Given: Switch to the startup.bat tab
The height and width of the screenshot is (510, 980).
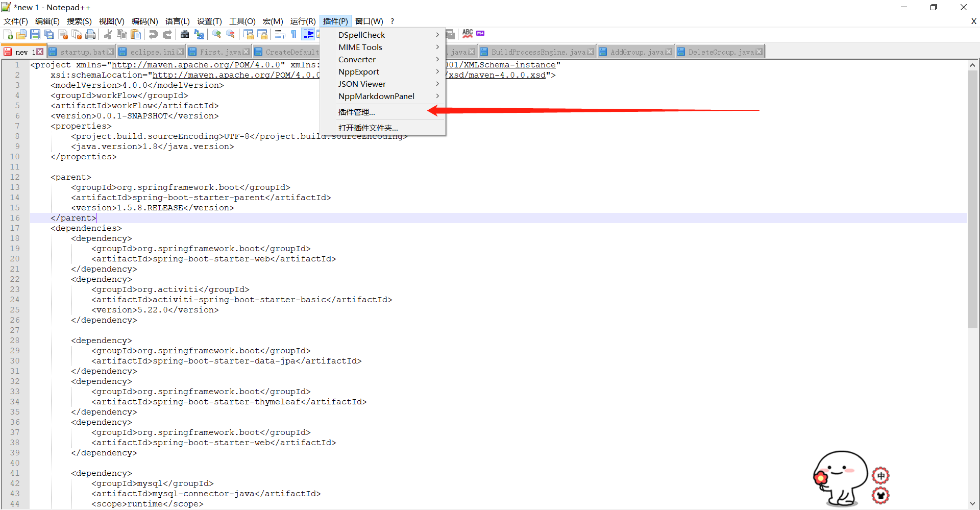Looking at the screenshot, I should (x=81, y=52).
